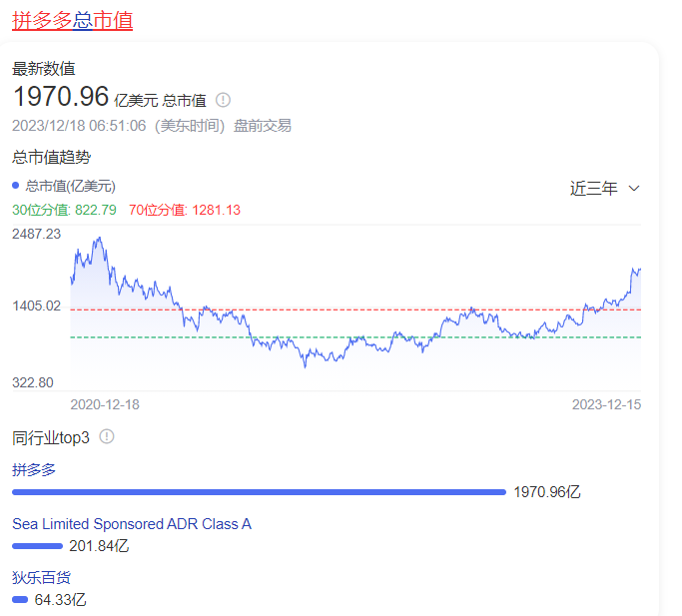Toggle the 总市值(亿美元) legend dot
Screen dimensions: 682x616
click(x=16, y=186)
